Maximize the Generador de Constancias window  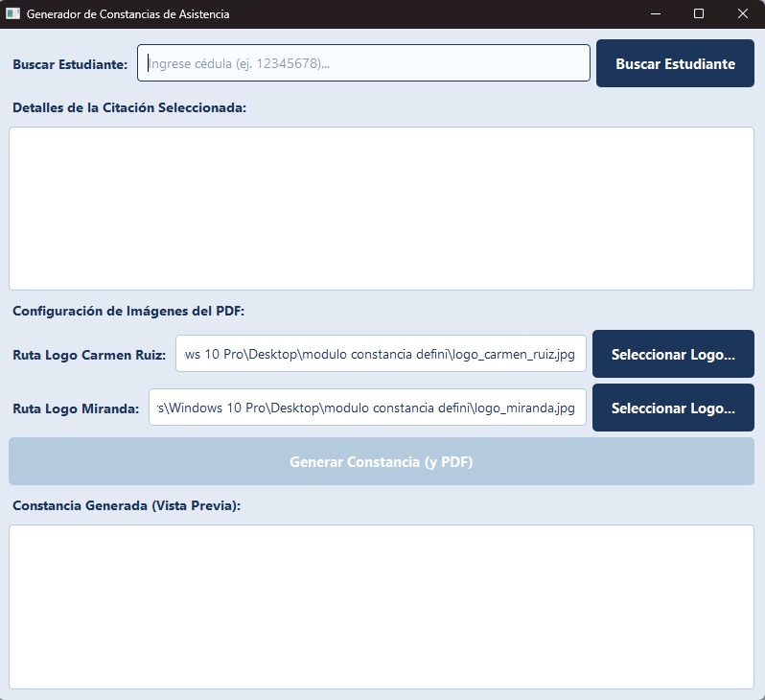click(699, 14)
